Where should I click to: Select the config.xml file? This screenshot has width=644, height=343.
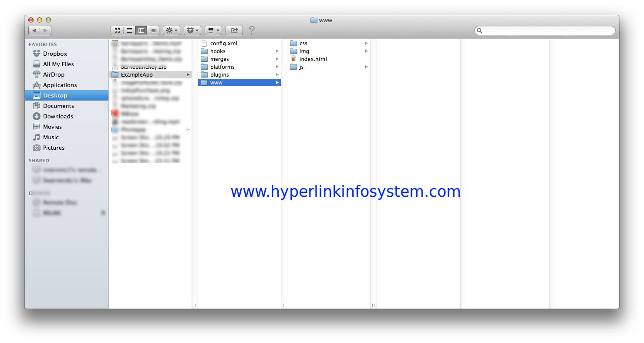tap(239, 44)
